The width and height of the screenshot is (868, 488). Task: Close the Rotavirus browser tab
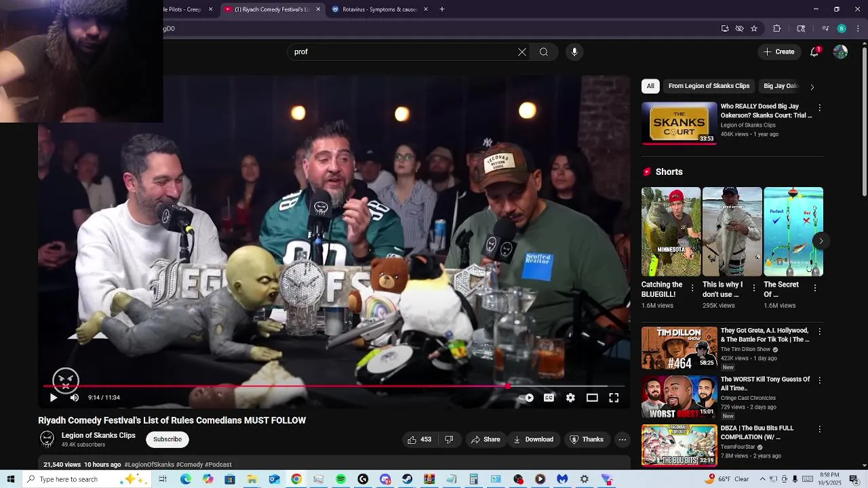tap(426, 9)
